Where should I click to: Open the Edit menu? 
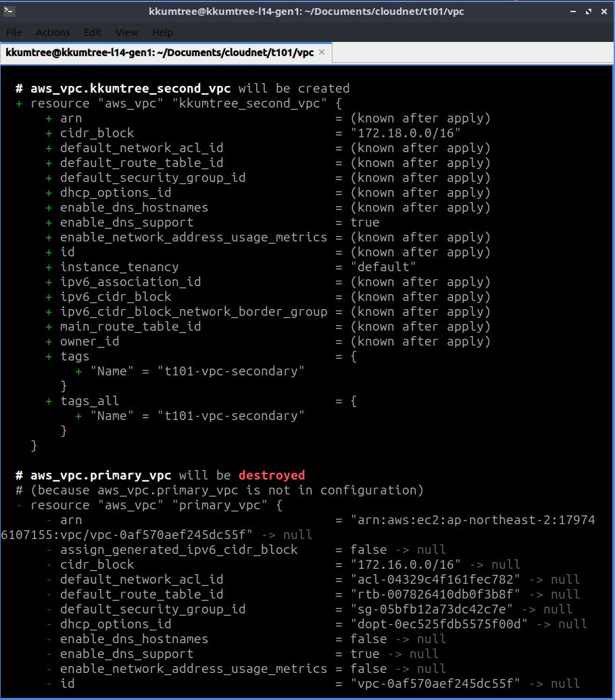pyautogui.click(x=93, y=32)
